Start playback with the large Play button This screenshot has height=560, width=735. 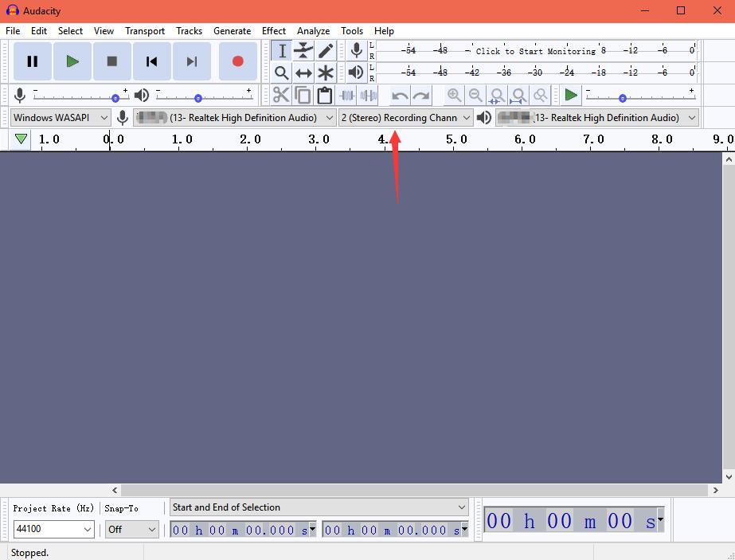(x=72, y=61)
